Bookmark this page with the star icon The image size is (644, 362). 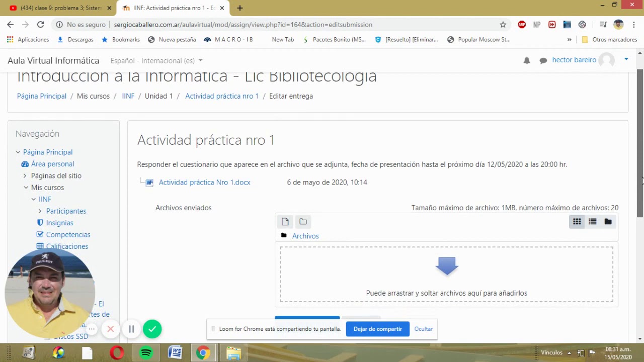point(503,25)
